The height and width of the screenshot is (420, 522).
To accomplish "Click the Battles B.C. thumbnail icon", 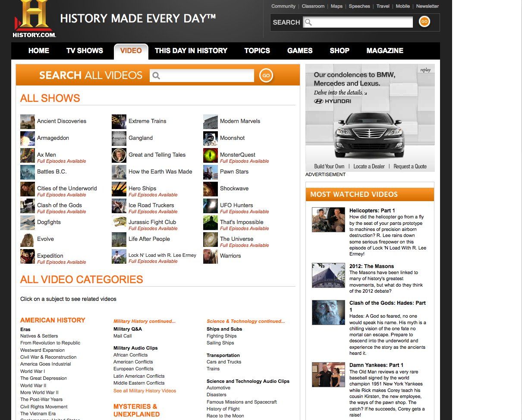I will pos(28,172).
